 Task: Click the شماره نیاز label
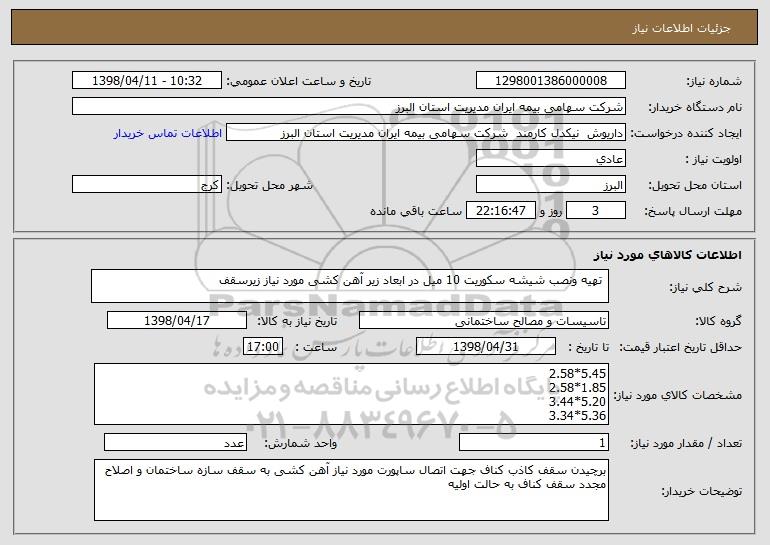click(716, 81)
